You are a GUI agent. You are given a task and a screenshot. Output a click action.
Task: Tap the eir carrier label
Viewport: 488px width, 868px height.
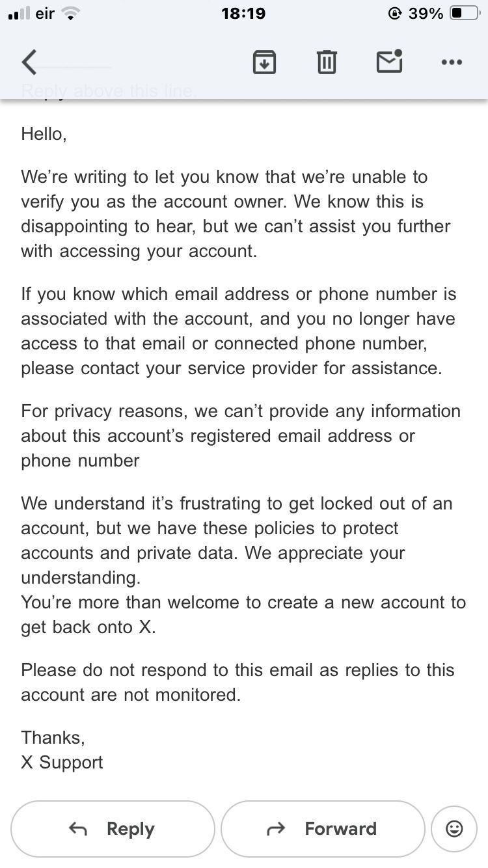pos(44,14)
